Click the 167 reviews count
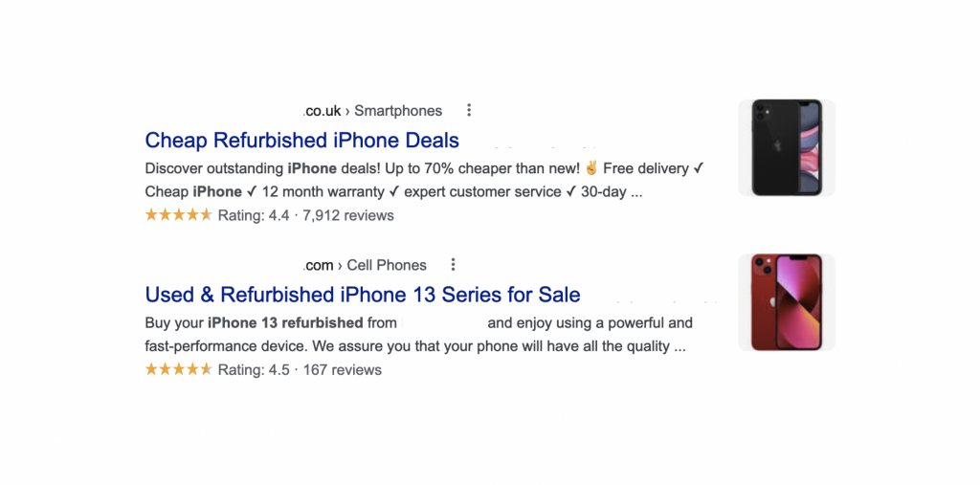The image size is (980, 485). [x=342, y=369]
